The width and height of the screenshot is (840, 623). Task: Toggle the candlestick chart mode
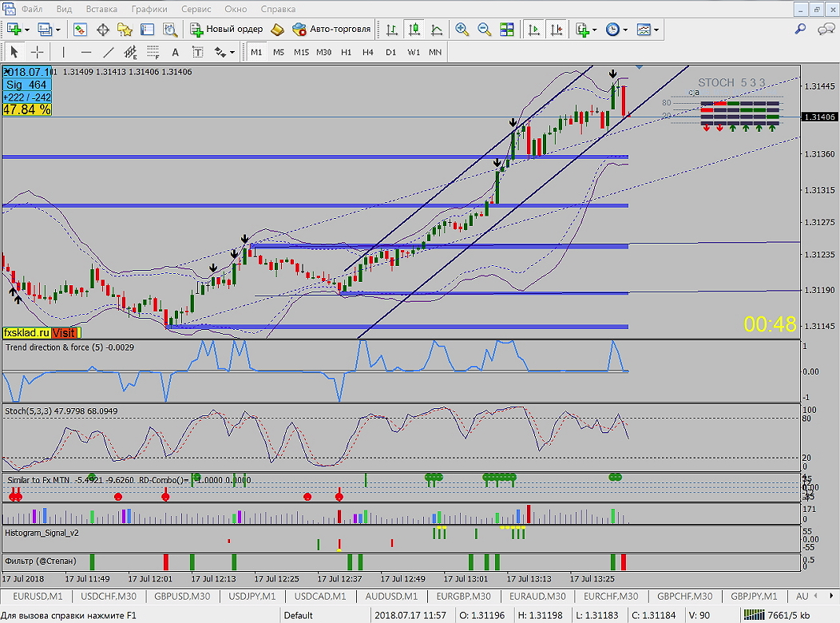pyautogui.click(x=414, y=30)
